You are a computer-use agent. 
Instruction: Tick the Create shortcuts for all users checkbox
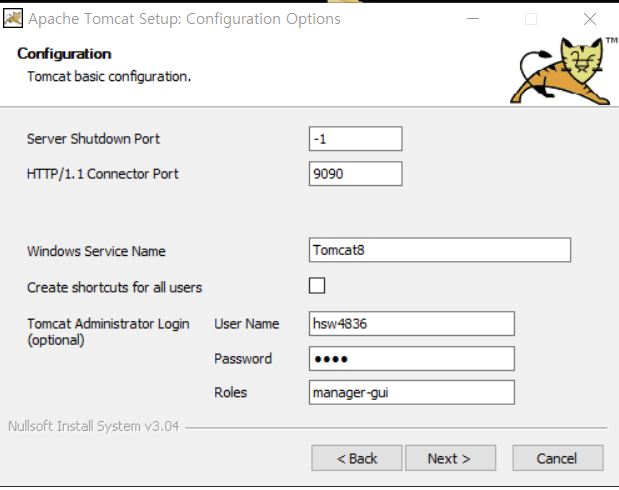click(x=317, y=285)
